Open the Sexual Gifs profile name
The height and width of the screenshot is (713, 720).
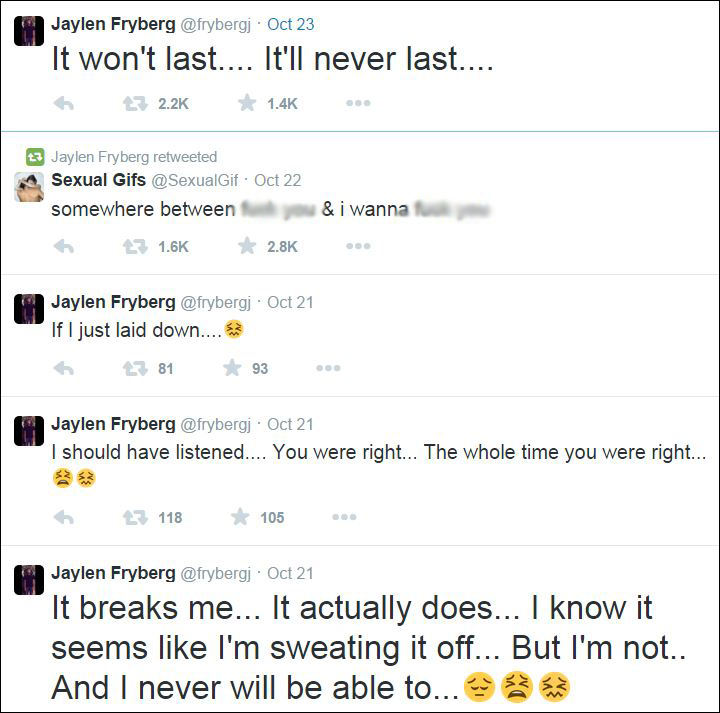point(96,180)
